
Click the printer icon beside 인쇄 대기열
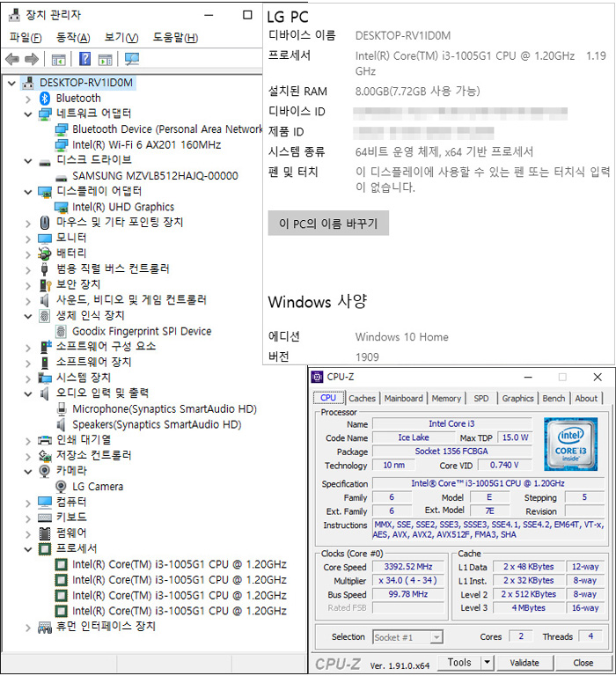pos(45,440)
